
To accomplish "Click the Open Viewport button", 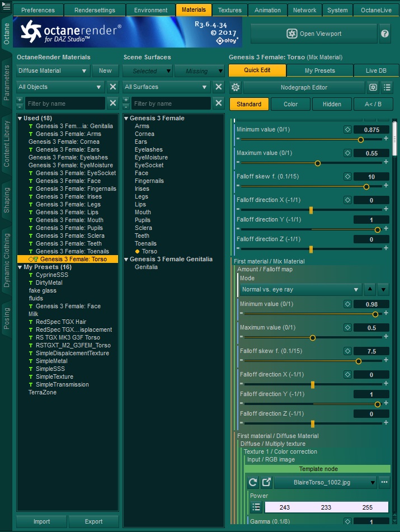I will 314,34.
